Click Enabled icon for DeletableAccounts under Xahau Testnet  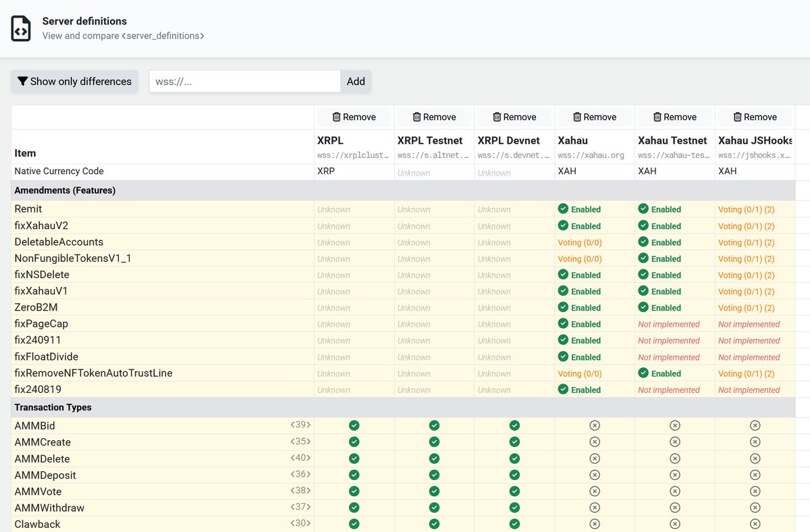pyautogui.click(x=643, y=242)
